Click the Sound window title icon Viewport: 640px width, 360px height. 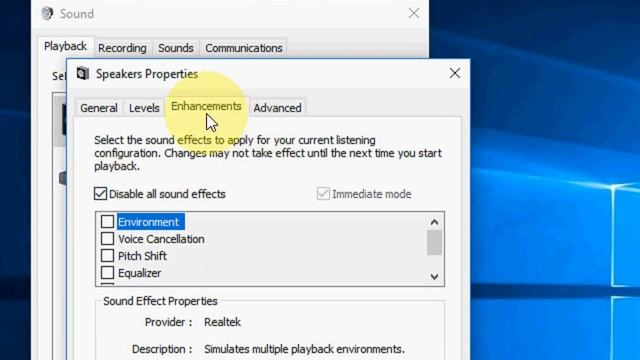[x=47, y=13]
